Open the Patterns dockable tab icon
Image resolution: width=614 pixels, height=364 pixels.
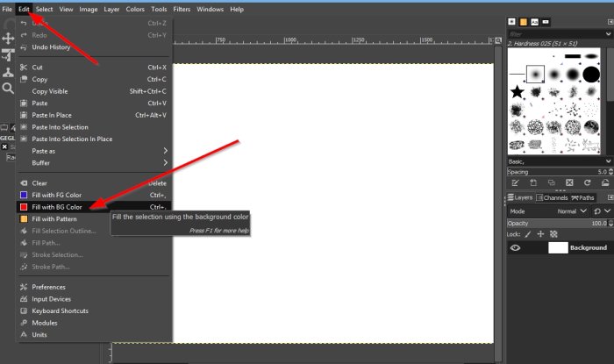click(x=524, y=22)
